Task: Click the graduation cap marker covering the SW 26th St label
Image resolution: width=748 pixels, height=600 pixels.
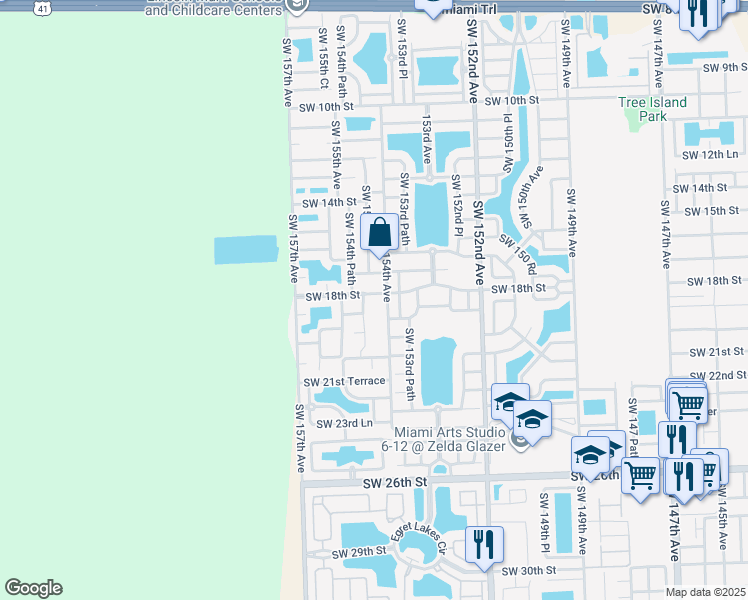Action: point(590,458)
